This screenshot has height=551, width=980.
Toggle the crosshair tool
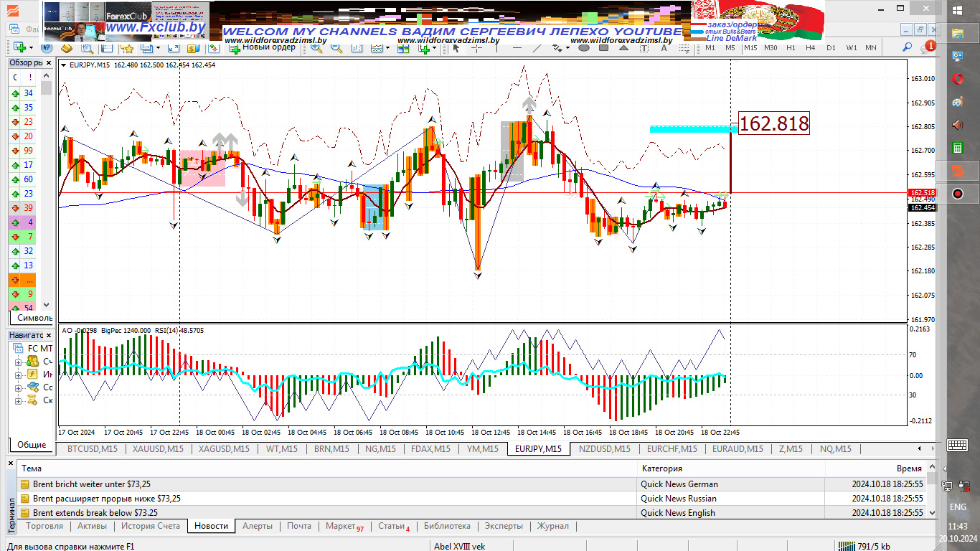tap(476, 48)
